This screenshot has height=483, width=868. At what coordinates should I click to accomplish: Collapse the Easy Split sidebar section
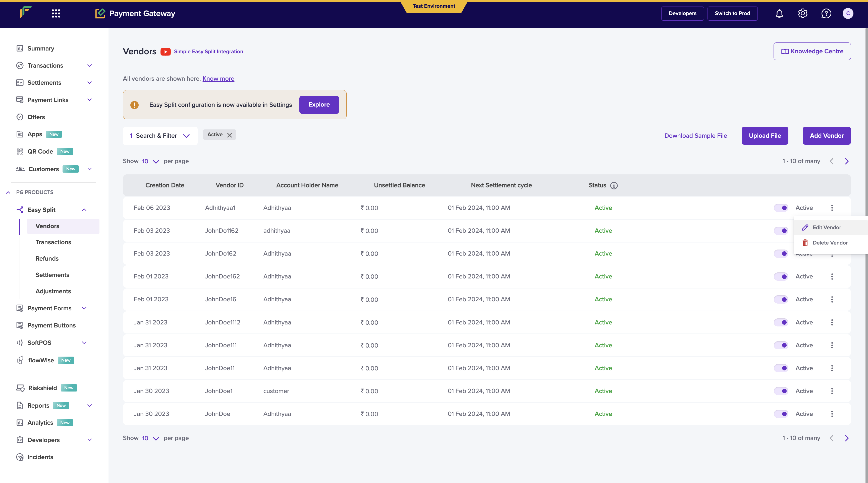[84, 210]
